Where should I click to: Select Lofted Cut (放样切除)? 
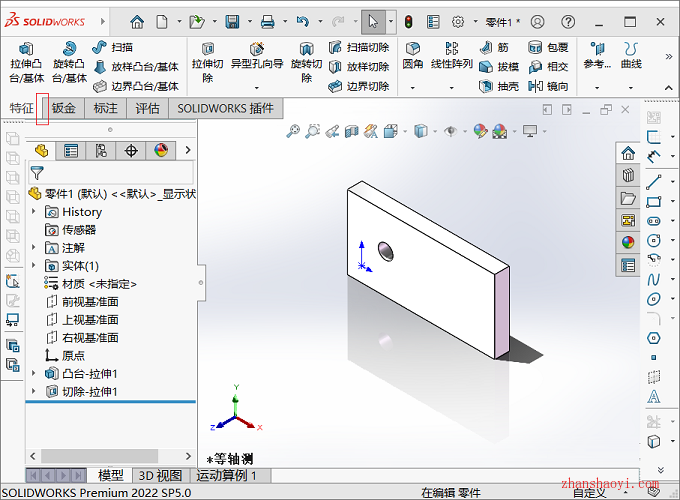click(x=359, y=67)
